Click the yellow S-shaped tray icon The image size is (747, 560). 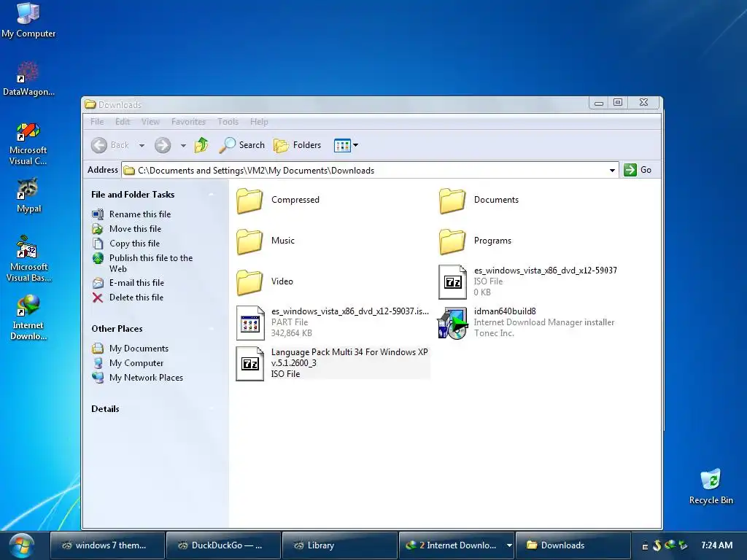tap(657, 545)
